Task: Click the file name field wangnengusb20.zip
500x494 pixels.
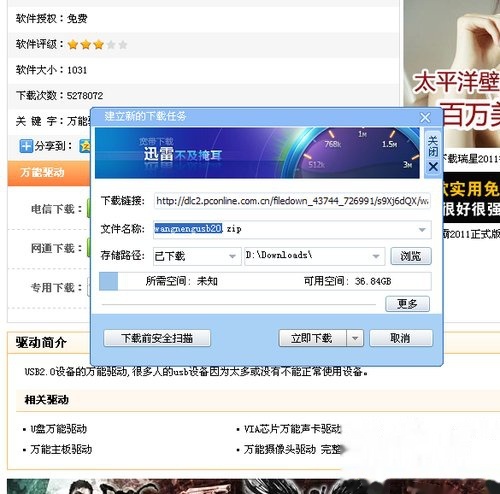Action: 292,229
